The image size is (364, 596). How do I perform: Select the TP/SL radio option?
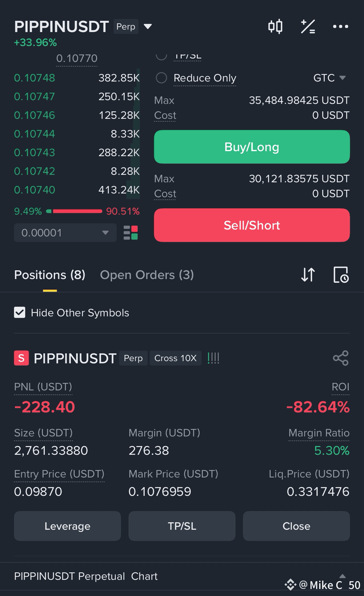pos(161,56)
